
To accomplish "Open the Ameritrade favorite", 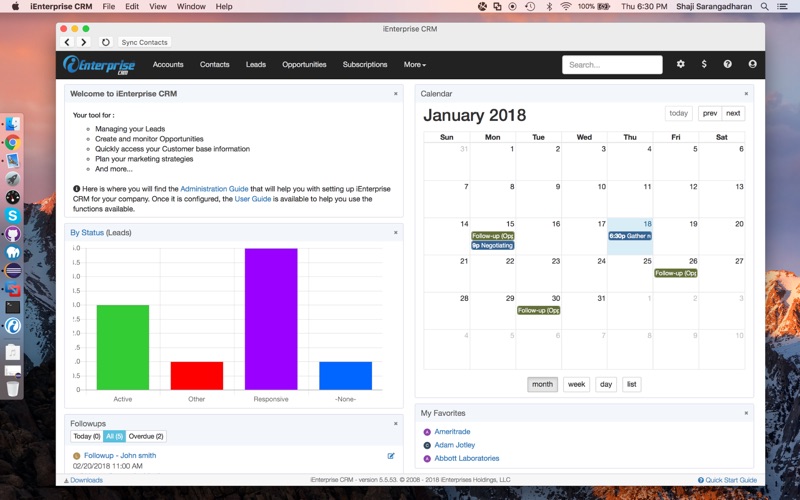I will 452,432.
